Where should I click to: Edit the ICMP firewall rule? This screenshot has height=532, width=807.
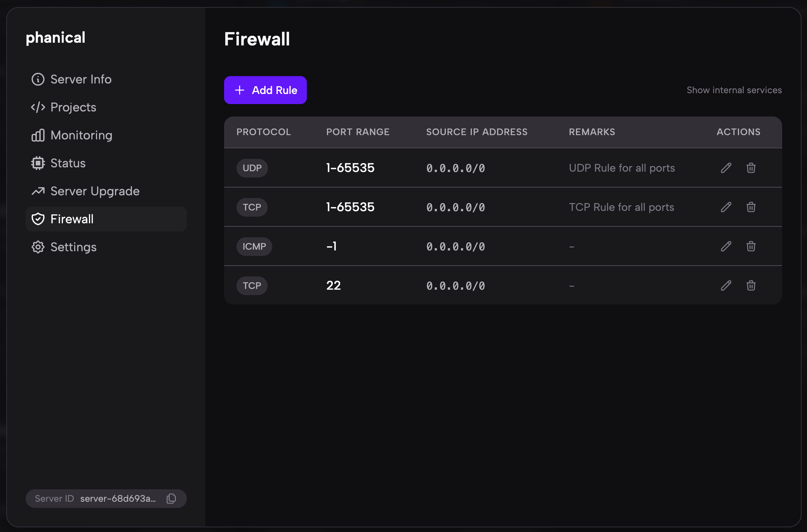click(726, 246)
